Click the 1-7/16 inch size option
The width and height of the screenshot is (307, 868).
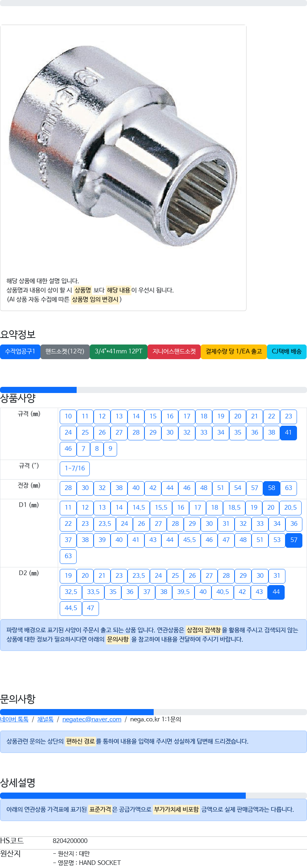[x=75, y=468]
